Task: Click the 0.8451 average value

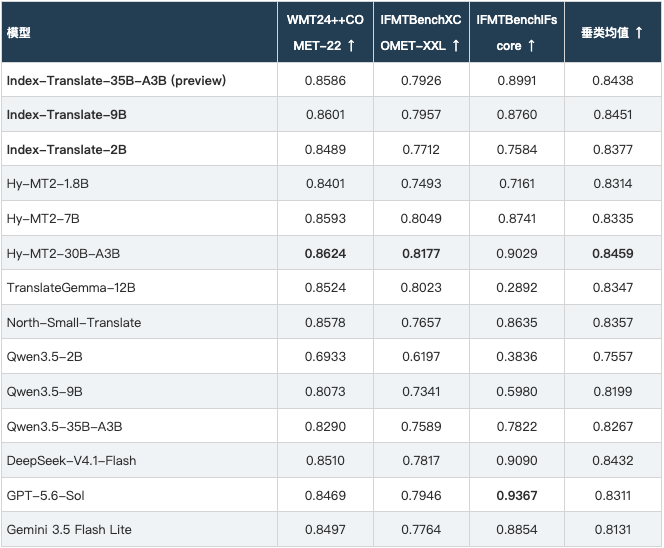Action: click(613, 115)
